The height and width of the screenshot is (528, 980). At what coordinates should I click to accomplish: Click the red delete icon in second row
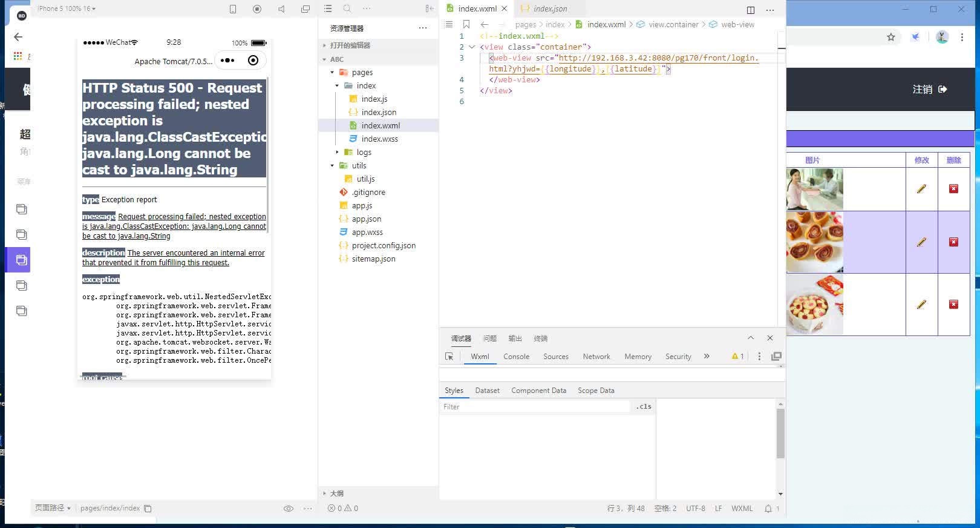click(x=953, y=242)
